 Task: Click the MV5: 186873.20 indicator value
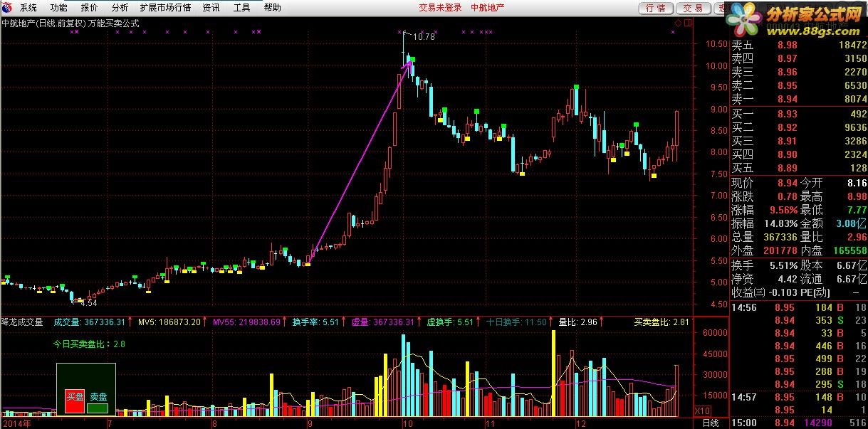point(169,322)
